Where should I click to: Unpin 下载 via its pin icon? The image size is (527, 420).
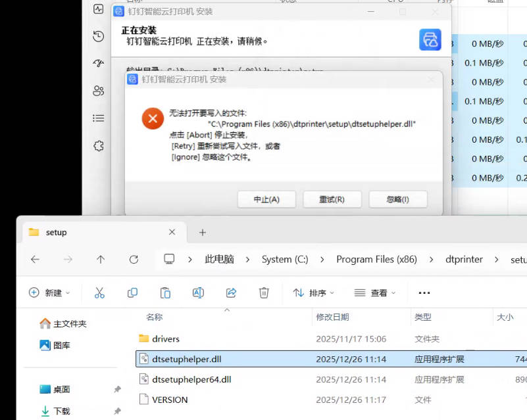coord(117,411)
